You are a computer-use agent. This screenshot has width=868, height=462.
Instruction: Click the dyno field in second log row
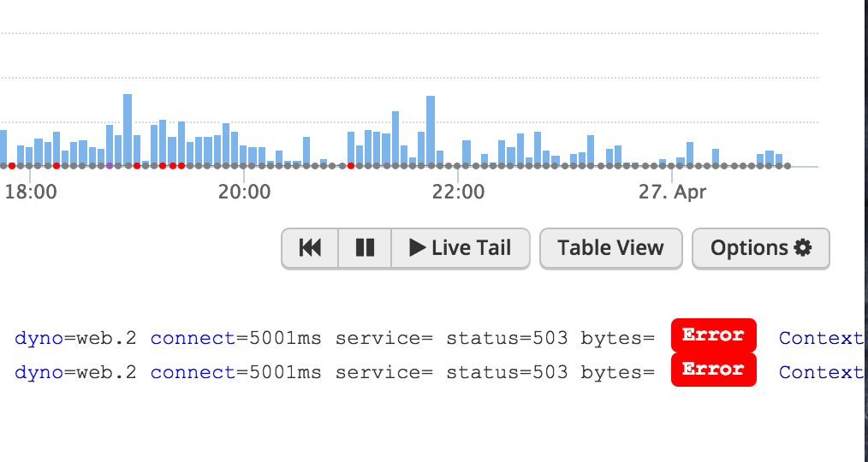(x=39, y=372)
